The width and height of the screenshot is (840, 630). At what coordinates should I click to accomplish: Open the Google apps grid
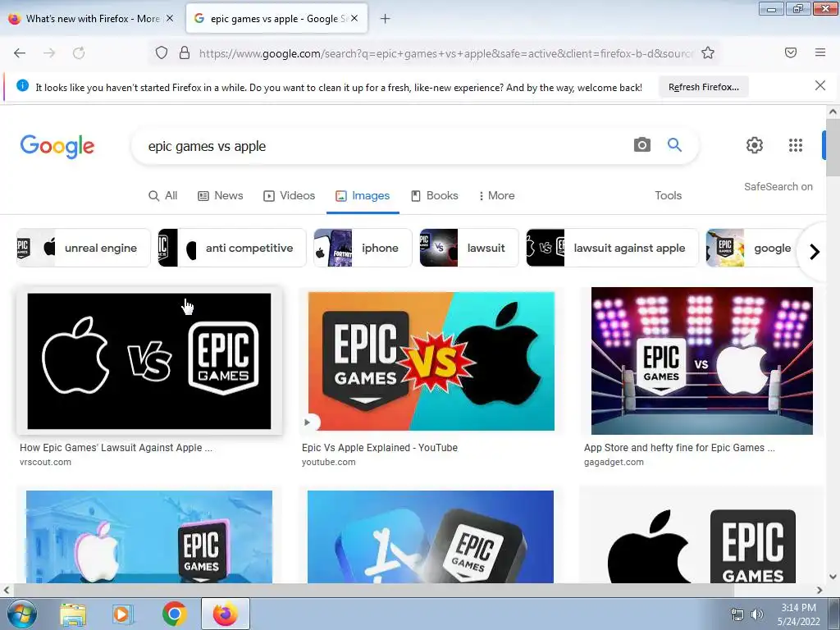[x=796, y=145]
